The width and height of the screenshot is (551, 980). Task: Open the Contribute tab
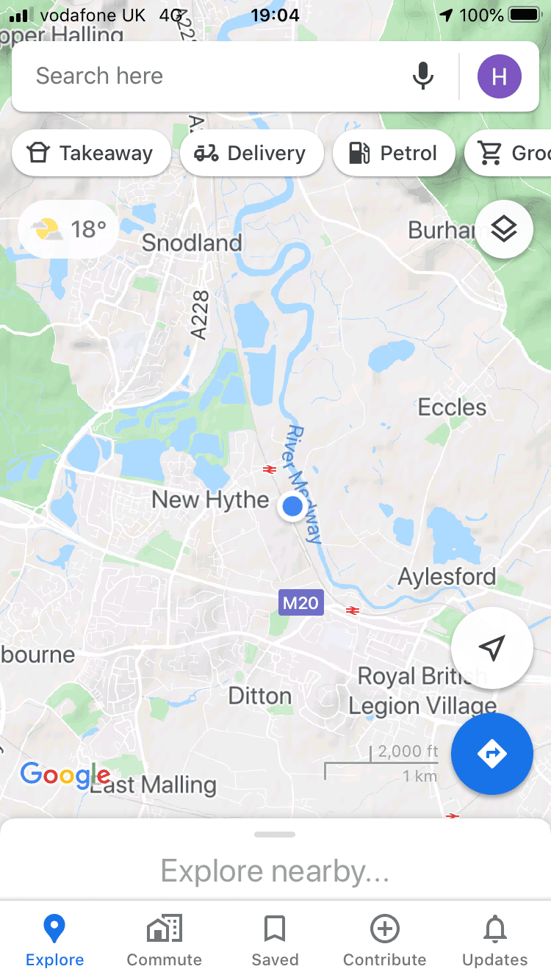point(385,940)
